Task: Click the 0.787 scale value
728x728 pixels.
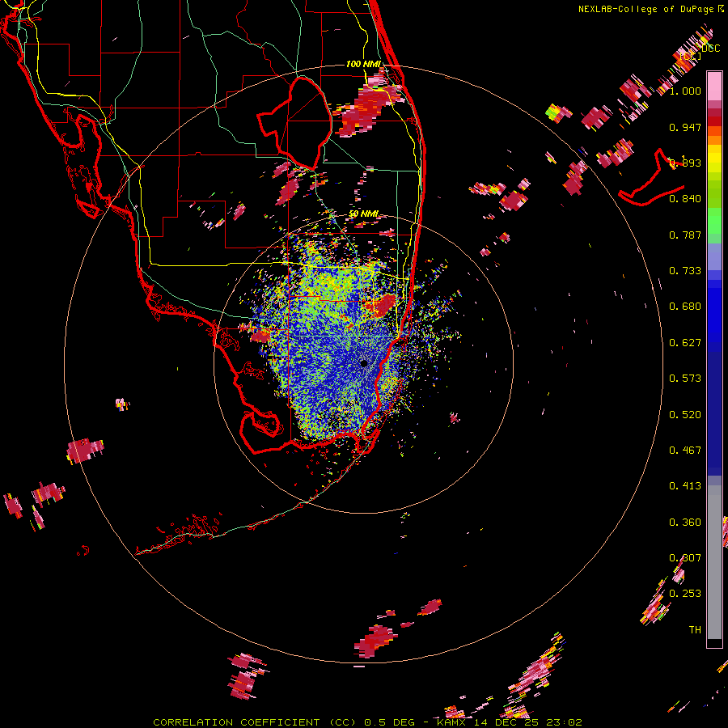Action: pyautogui.click(x=685, y=235)
